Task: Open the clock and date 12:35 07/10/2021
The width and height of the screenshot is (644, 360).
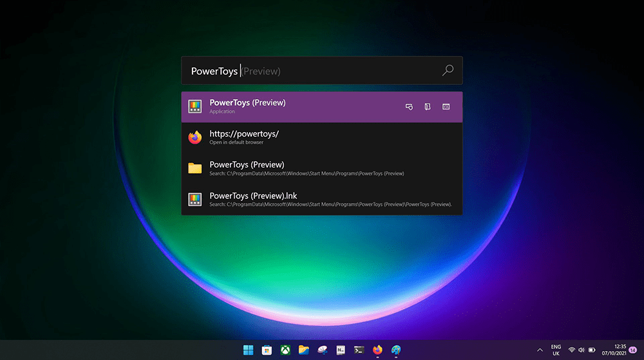Action: click(614, 350)
